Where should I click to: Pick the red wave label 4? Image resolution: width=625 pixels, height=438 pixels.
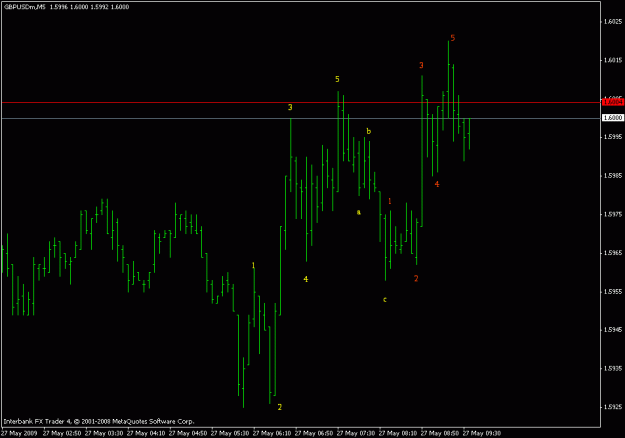(x=437, y=184)
